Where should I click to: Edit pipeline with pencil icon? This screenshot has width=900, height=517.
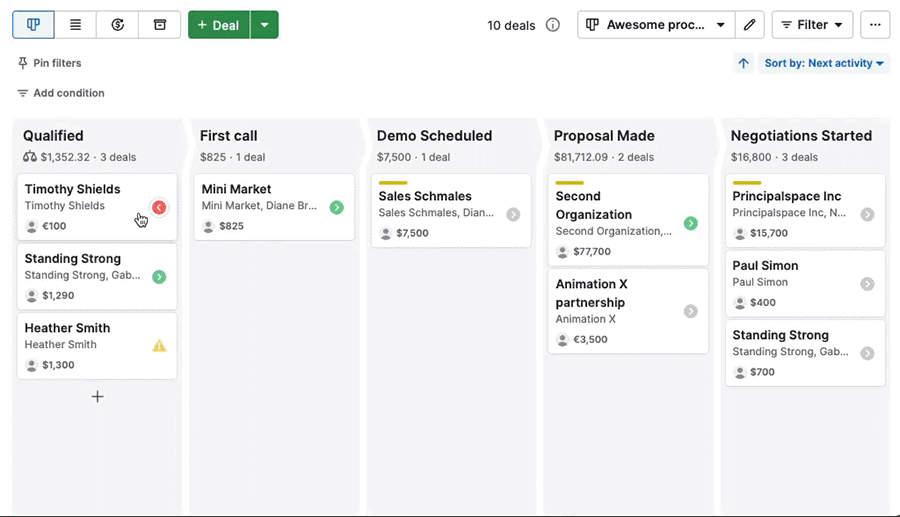tap(750, 25)
